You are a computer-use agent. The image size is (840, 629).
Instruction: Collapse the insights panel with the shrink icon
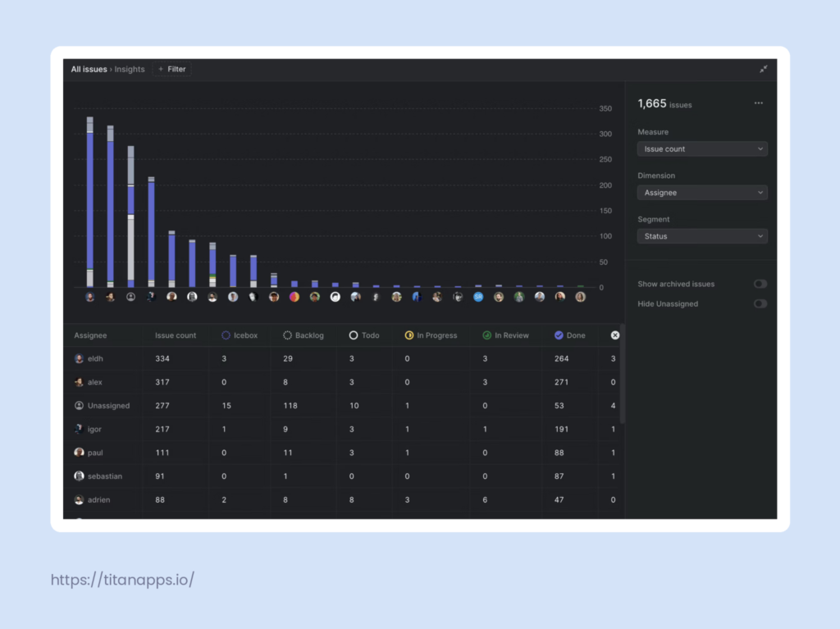764,69
